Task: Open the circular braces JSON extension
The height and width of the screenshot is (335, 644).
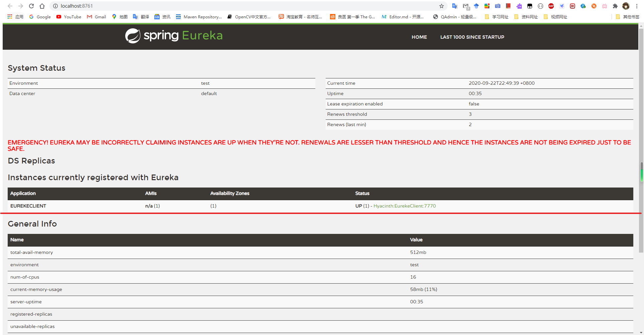Action: 540,6
